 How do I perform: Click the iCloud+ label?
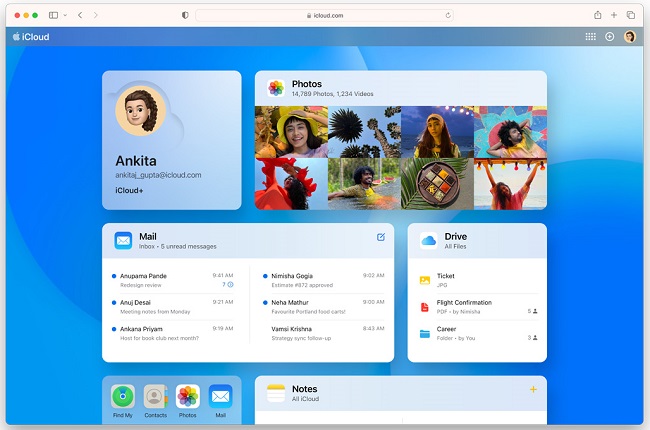129,190
